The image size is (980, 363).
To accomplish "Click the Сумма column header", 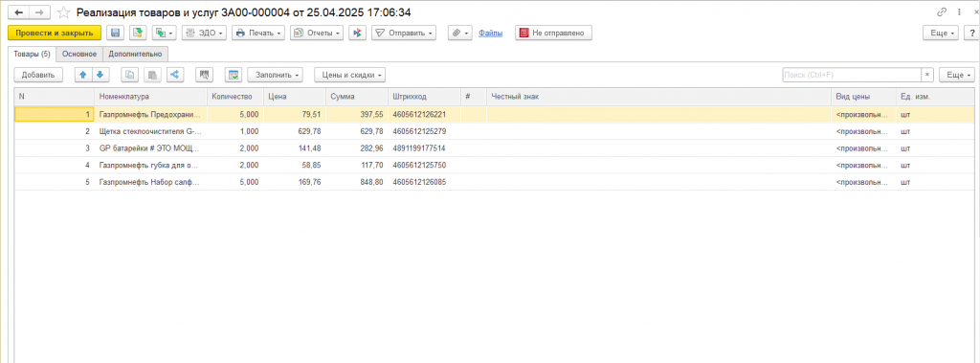I will point(357,97).
